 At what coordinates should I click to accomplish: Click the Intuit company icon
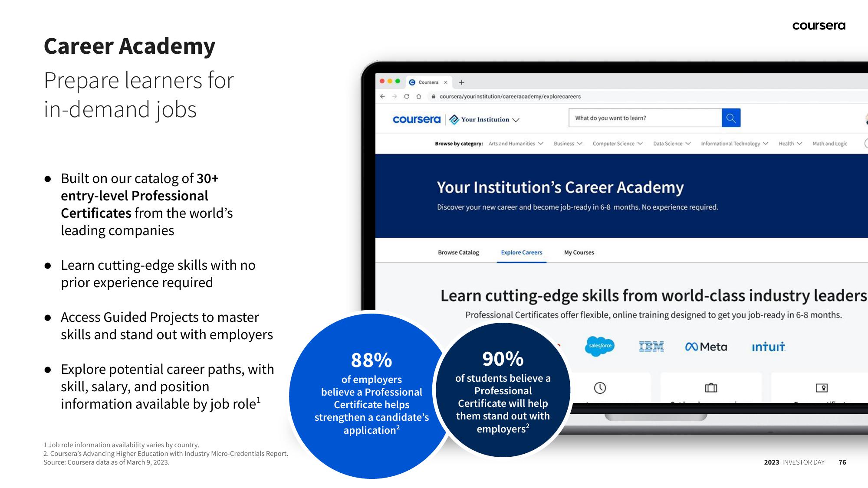click(x=770, y=347)
